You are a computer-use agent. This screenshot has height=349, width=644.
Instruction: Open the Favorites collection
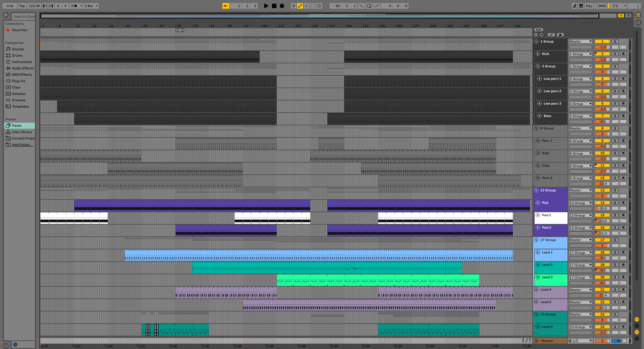[x=19, y=30]
